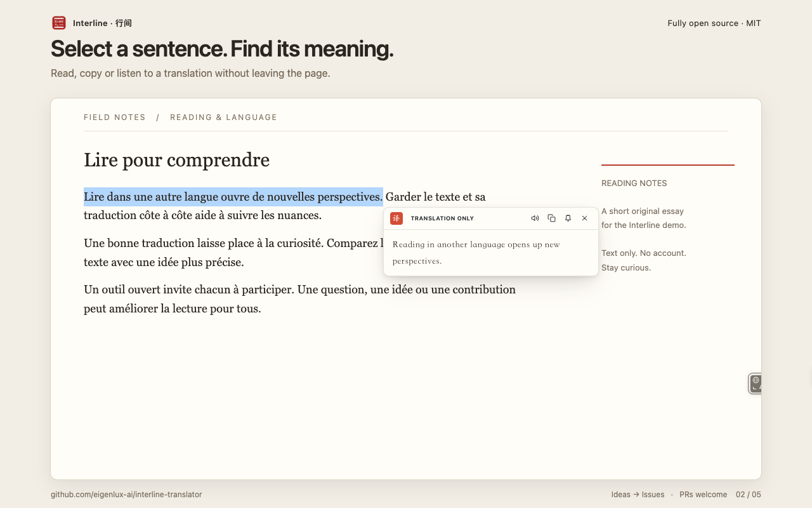The height and width of the screenshot is (508, 812).
Task: Click the red 译 icon in the popup
Action: pyautogui.click(x=396, y=218)
